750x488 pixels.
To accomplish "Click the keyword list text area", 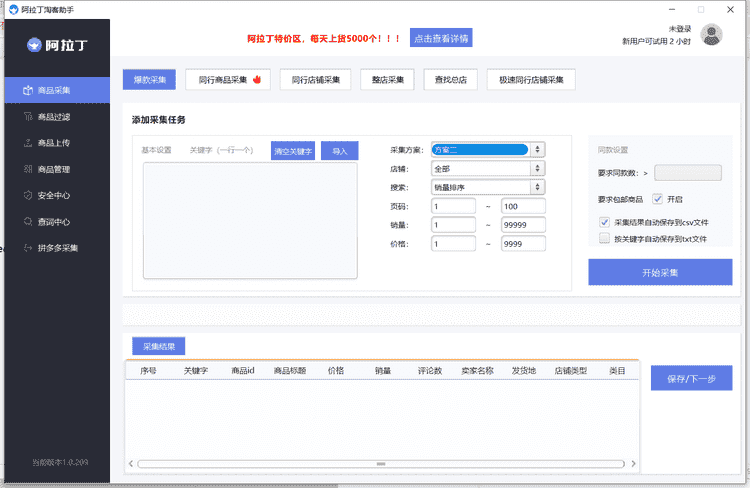I will 250,221.
